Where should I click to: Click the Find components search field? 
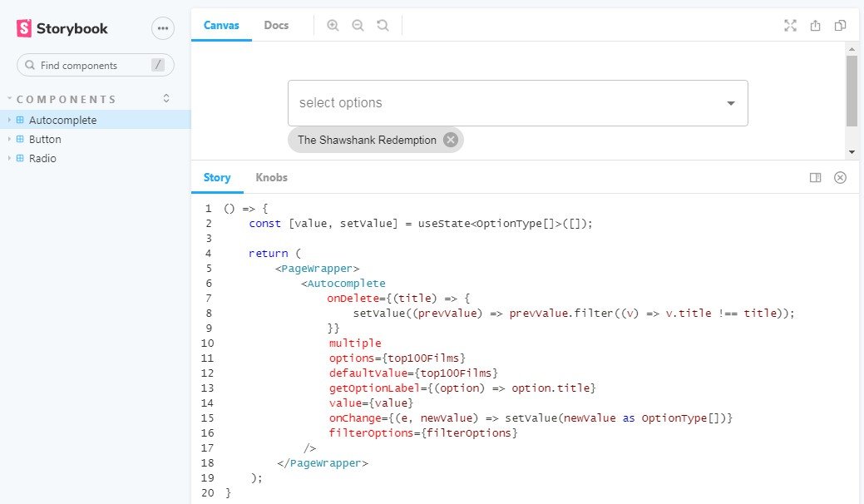click(x=95, y=65)
